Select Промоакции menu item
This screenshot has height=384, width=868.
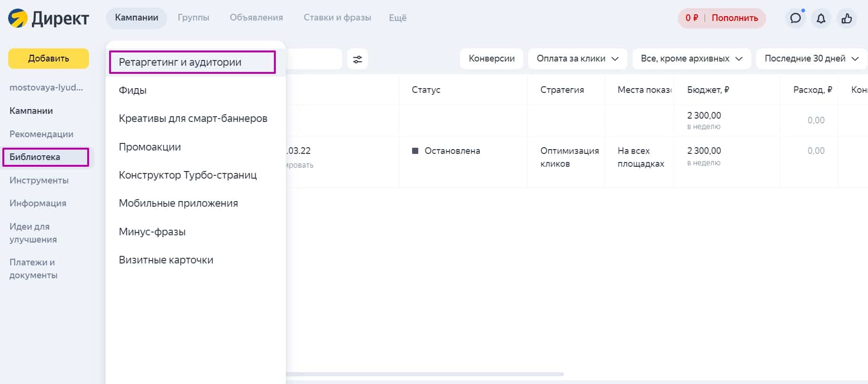tap(150, 147)
